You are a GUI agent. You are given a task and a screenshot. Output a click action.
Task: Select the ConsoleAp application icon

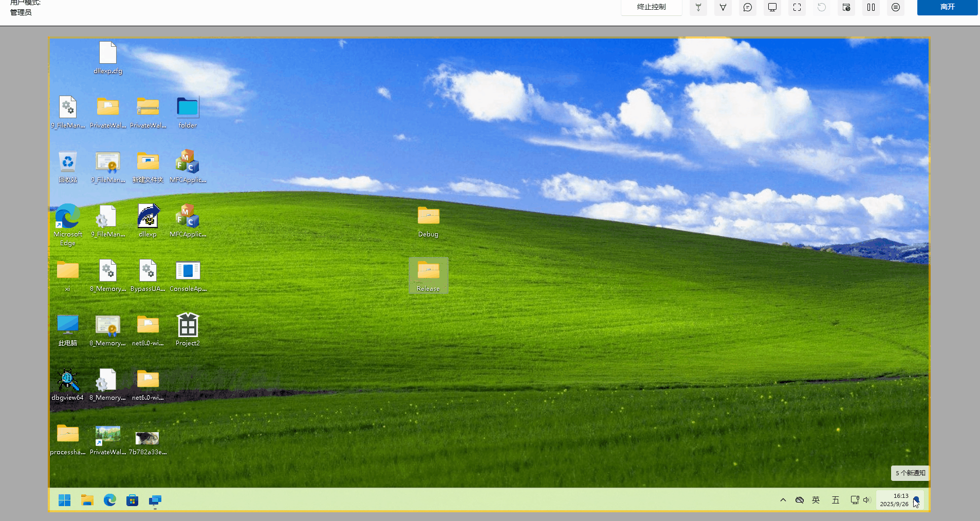(x=188, y=276)
